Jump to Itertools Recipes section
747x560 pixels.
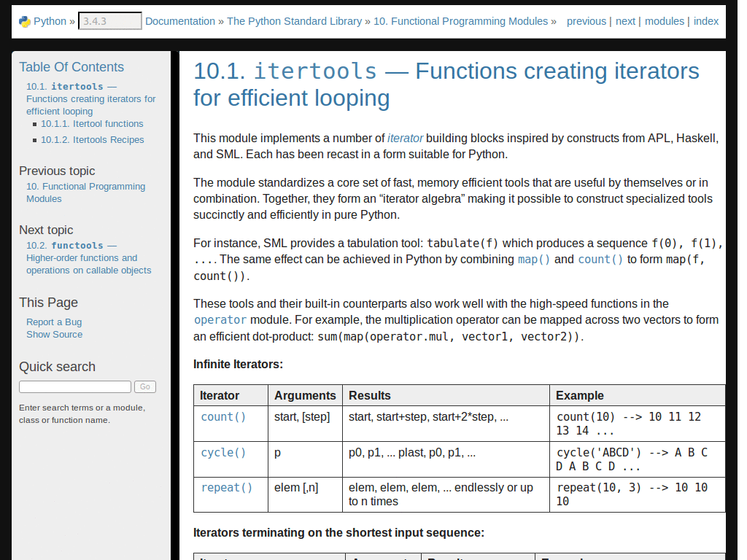(92, 140)
